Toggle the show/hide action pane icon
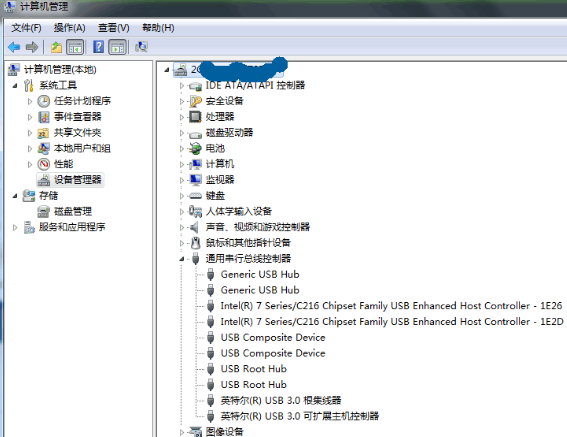The width and height of the screenshot is (567, 437). [118, 47]
